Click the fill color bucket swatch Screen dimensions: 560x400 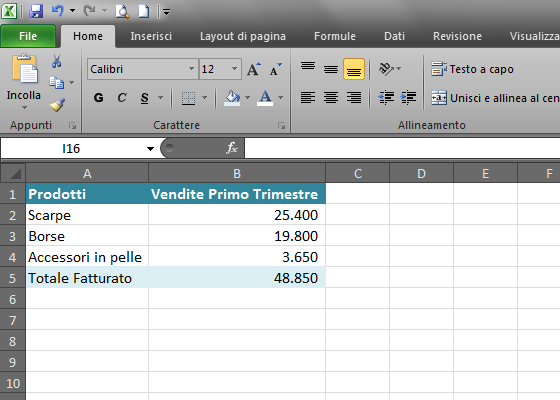click(232, 98)
